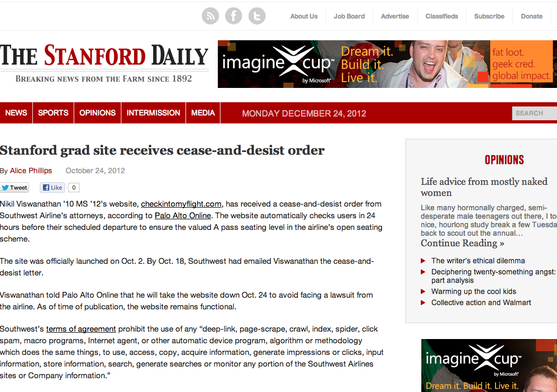Select the Media menu item
This screenshot has height=392, width=557.
203,113
